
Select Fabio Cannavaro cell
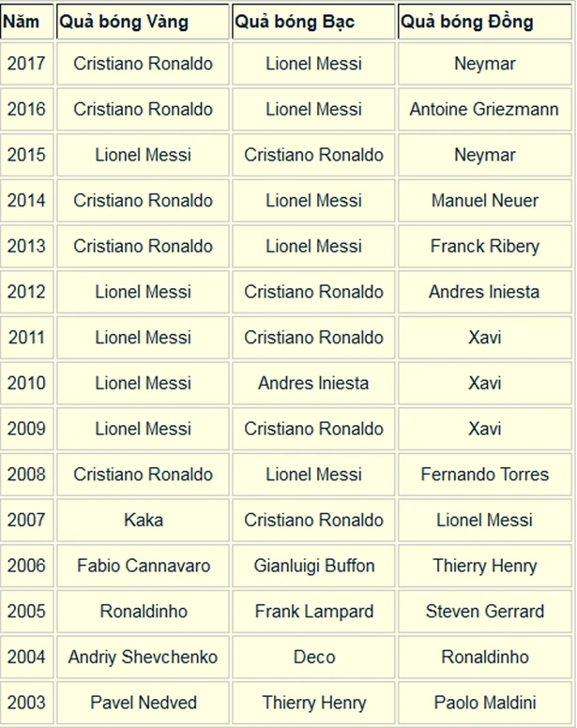click(143, 566)
